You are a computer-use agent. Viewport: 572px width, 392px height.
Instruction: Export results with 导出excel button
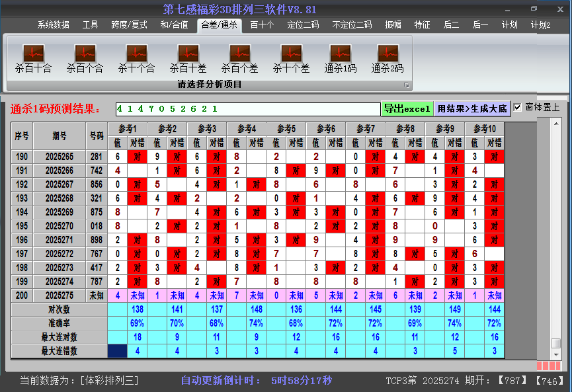tap(407, 108)
